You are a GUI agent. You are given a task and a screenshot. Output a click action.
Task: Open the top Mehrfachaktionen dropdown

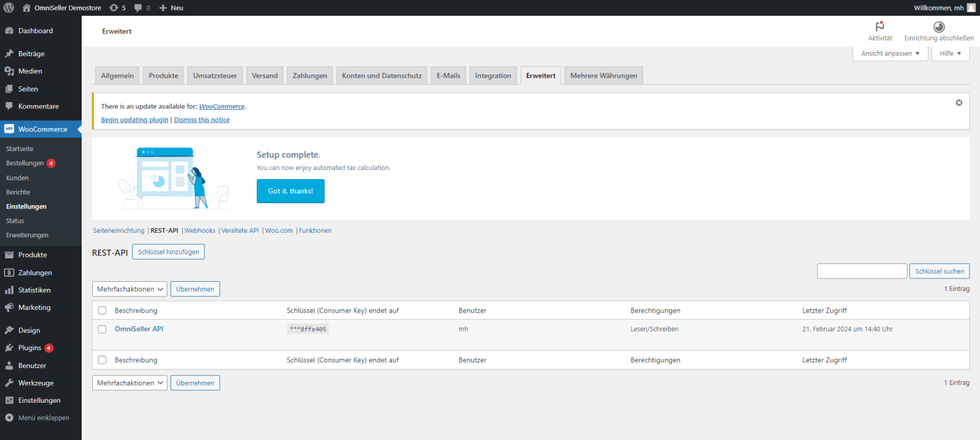click(129, 289)
